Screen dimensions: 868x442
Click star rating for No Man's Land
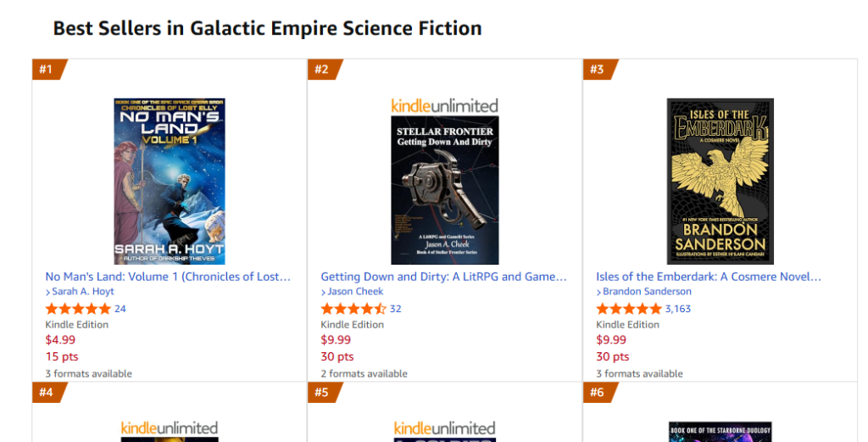pos(78,309)
